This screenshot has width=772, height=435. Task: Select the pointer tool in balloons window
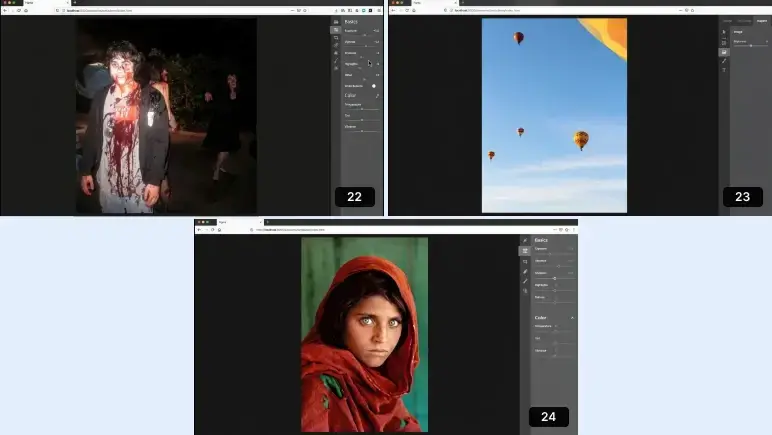[724, 31]
